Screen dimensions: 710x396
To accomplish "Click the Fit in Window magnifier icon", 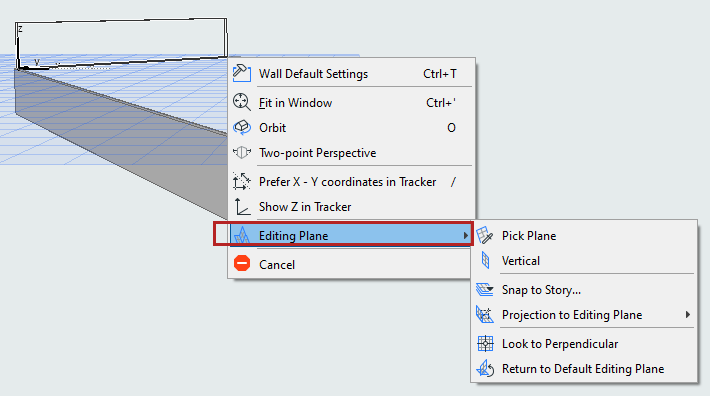I will click(242, 102).
